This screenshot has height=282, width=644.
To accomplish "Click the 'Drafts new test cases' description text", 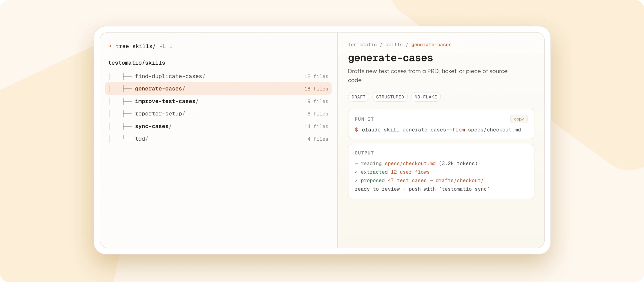I will [427, 76].
